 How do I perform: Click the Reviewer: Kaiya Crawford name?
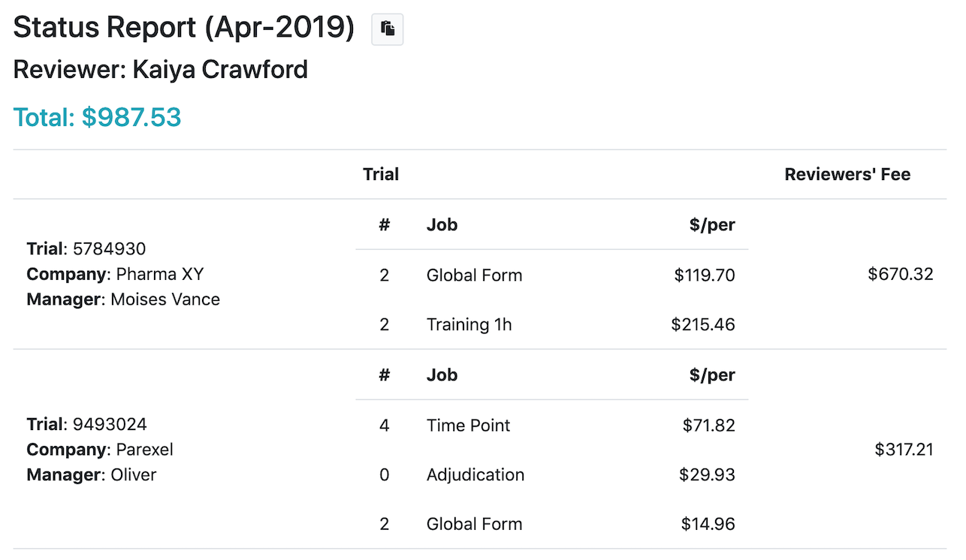click(x=161, y=70)
